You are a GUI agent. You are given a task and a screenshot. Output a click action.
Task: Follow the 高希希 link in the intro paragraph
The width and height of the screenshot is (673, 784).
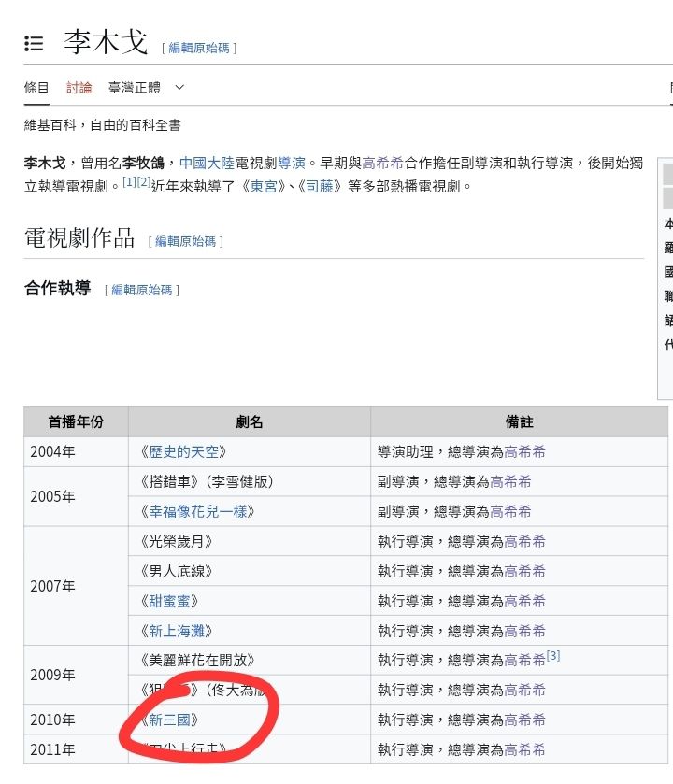tap(382, 162)
